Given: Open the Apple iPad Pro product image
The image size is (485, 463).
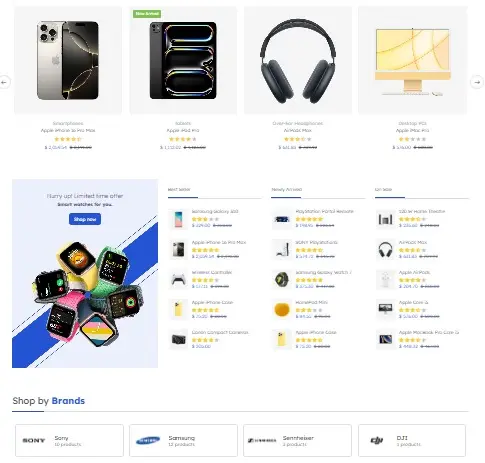Looking at the screenshot, I should point(183,60).
